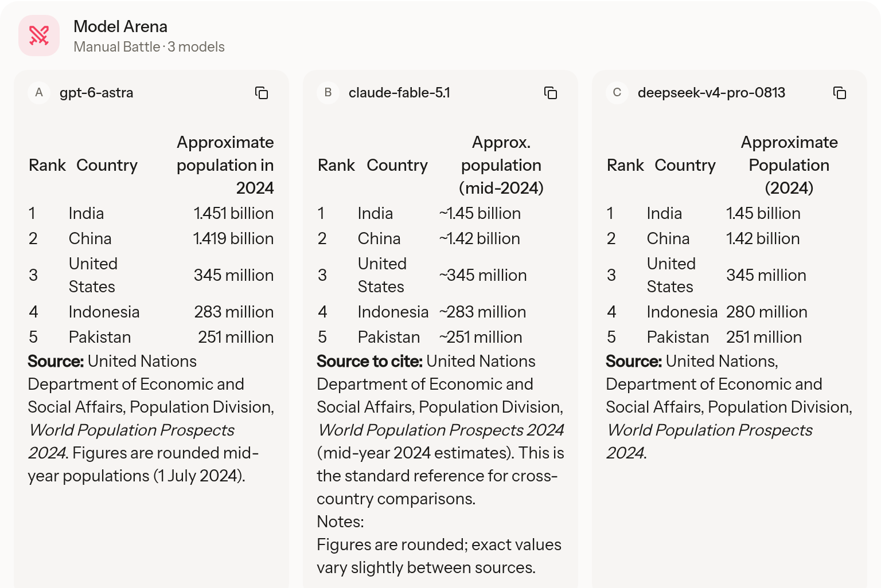This screenshot has width=881, height=588.
Task: Click the Model Arena title
Action: coord(120,26)
